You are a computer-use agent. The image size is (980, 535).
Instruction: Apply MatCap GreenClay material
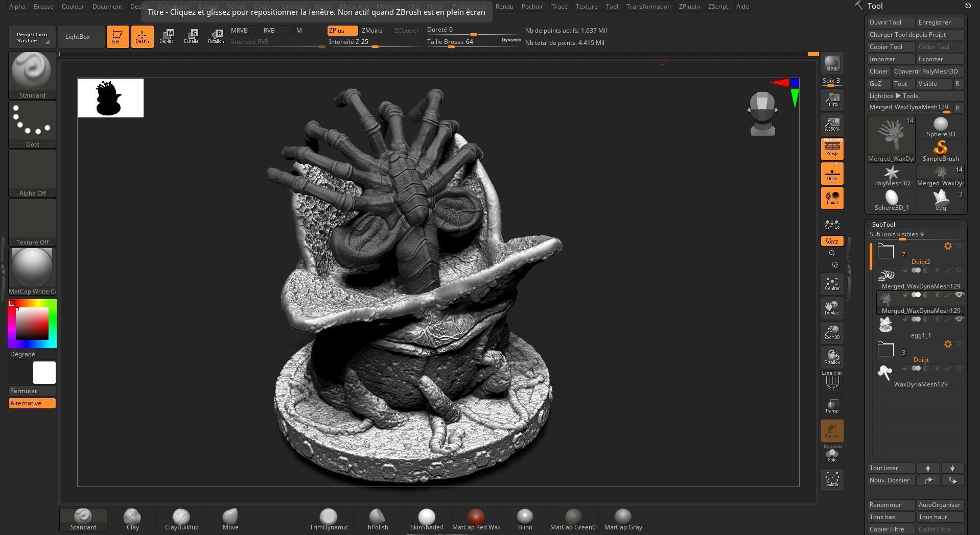pos(574,520)
